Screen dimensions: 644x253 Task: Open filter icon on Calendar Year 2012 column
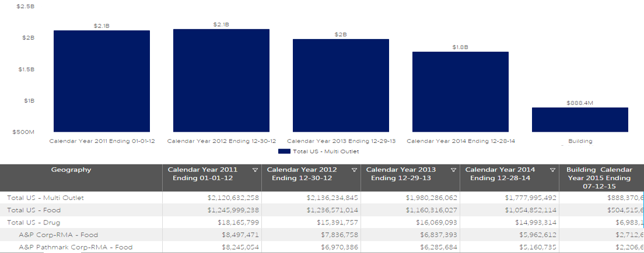pos(354,170)
